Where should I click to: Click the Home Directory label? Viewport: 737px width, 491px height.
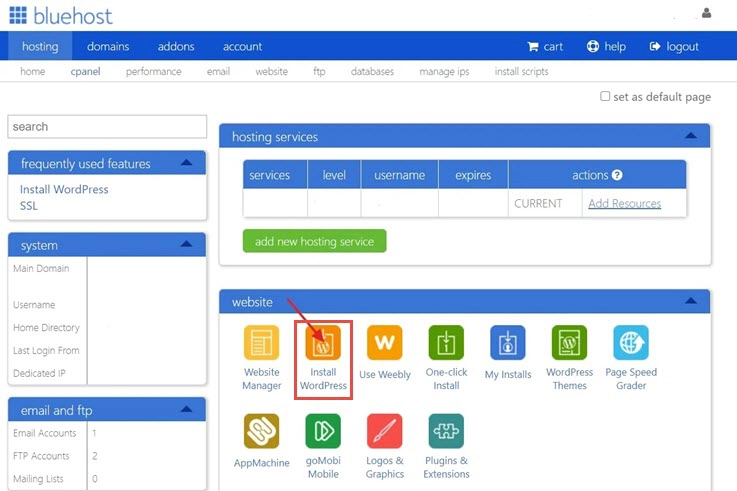46,327
